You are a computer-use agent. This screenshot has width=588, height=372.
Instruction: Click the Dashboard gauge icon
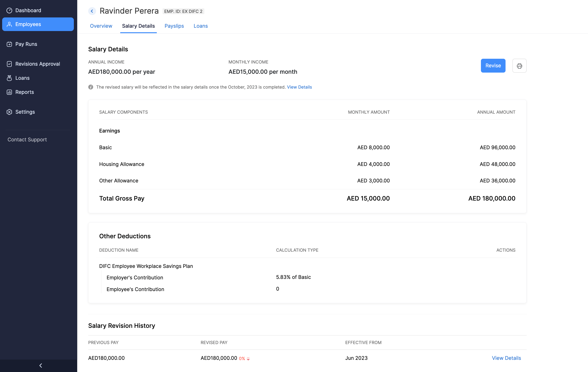tap(9, 11)
